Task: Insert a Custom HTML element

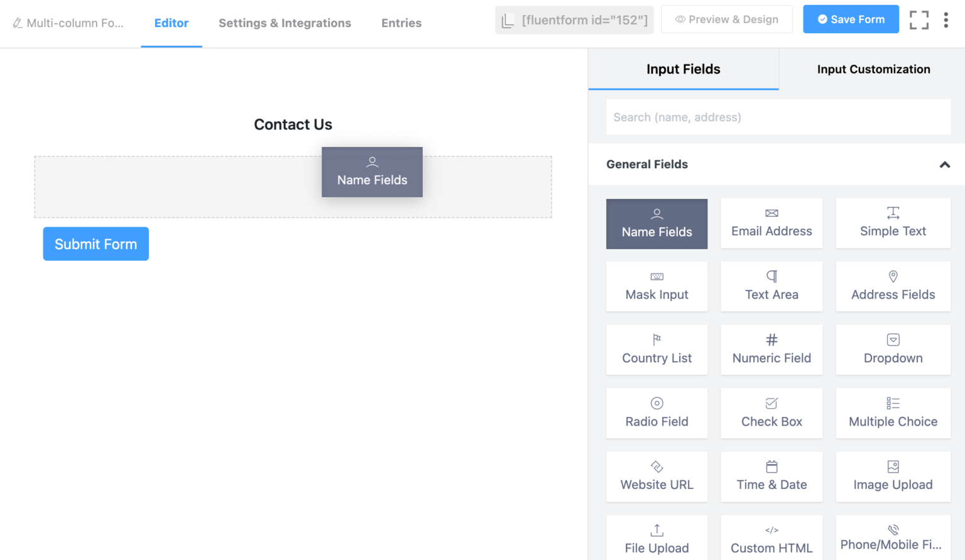Action: (x=771, y=539)
